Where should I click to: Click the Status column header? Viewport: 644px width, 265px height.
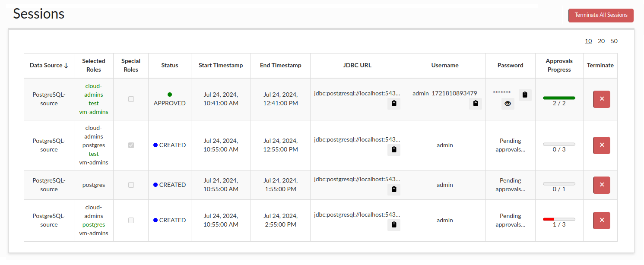[169, 66]
